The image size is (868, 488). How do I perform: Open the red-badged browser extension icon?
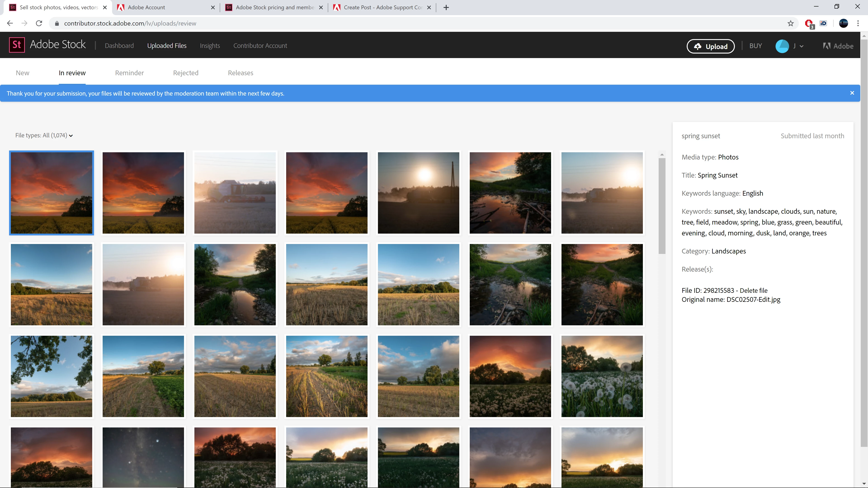pyautogui.click(x=809, y=23)
